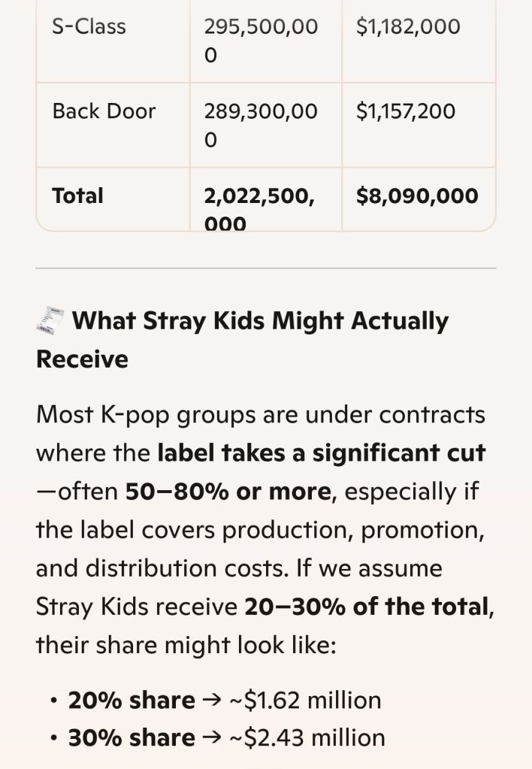Select the S-Class table row label
532x769 pixels.
[x=89, y=27]
